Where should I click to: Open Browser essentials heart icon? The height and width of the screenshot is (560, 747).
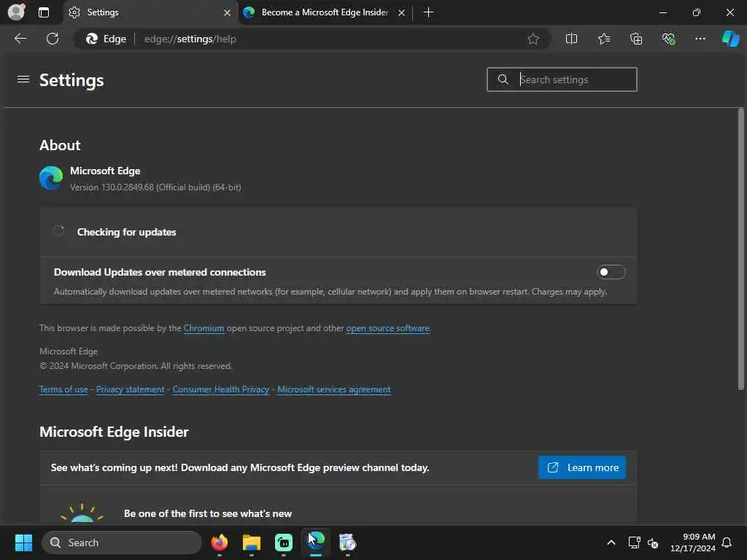(668, 39)
